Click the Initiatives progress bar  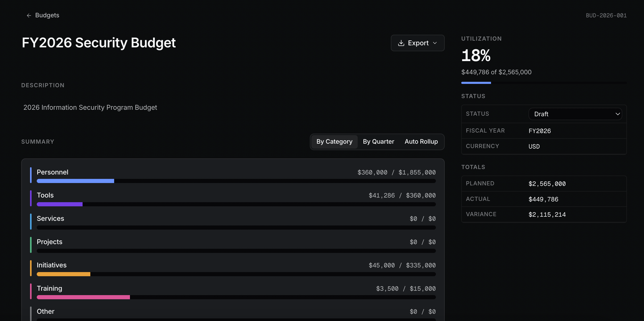click(236, 274)
